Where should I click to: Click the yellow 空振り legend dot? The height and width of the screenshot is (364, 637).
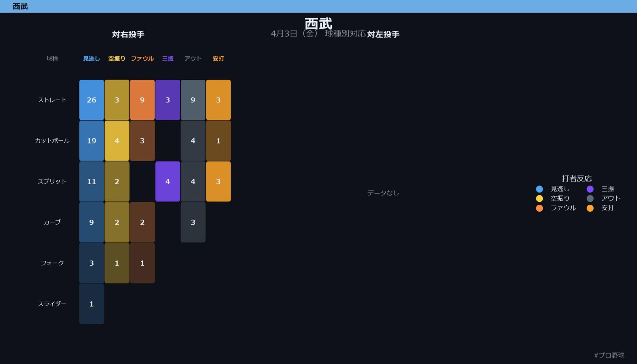pyautogui.click(x=539, y=198)
